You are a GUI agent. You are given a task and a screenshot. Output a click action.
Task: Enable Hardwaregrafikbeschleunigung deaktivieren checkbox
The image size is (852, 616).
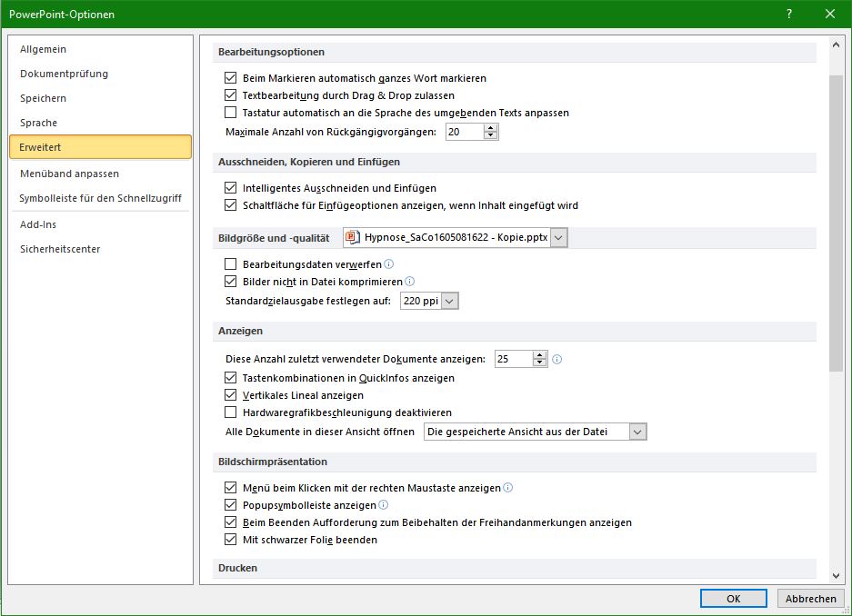230,412
